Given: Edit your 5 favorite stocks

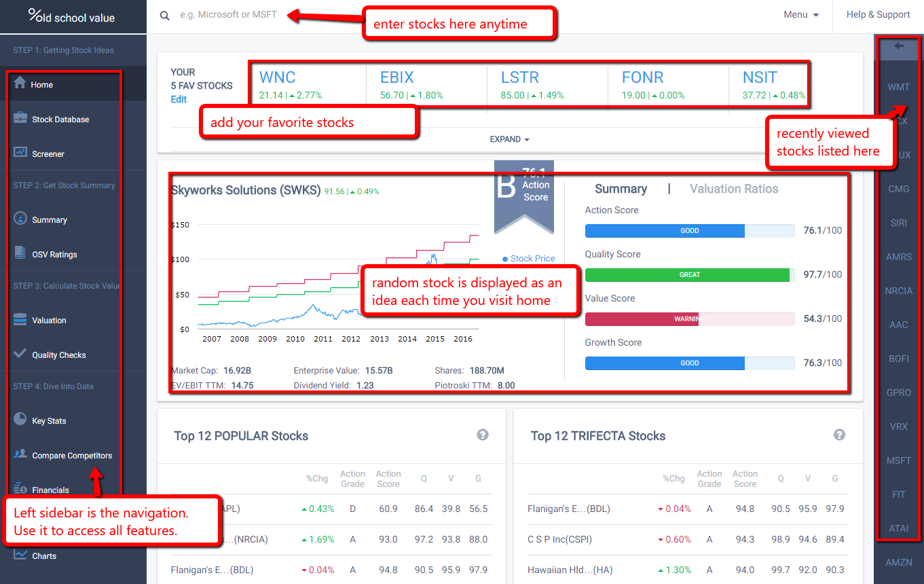Looking at the screenshot, I should coord(179,99).
